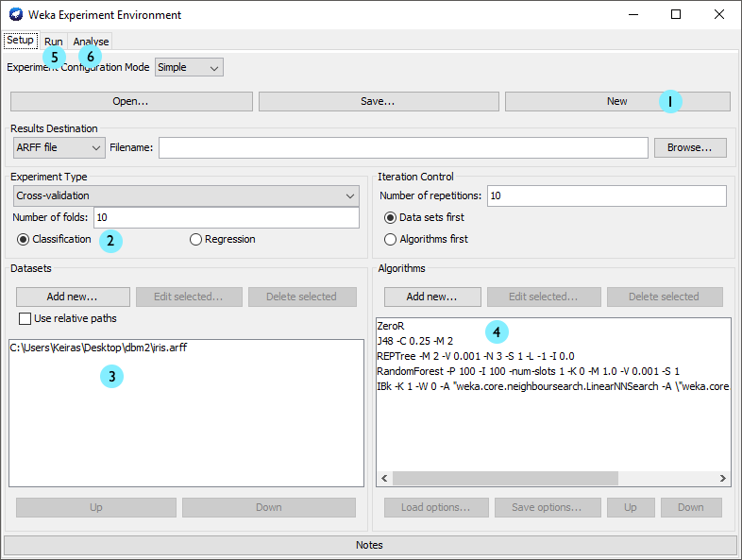Click the Number of folds field

pos(225,218)
